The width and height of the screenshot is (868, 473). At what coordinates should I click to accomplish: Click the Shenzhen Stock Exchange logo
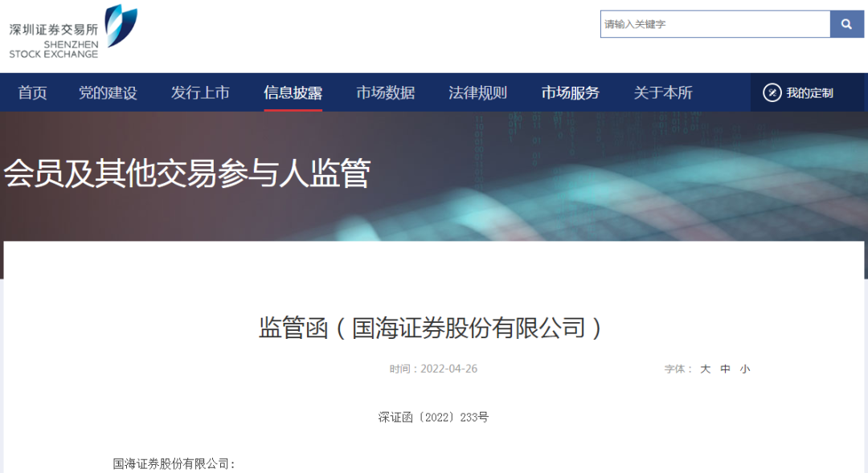tap(73, 31)
